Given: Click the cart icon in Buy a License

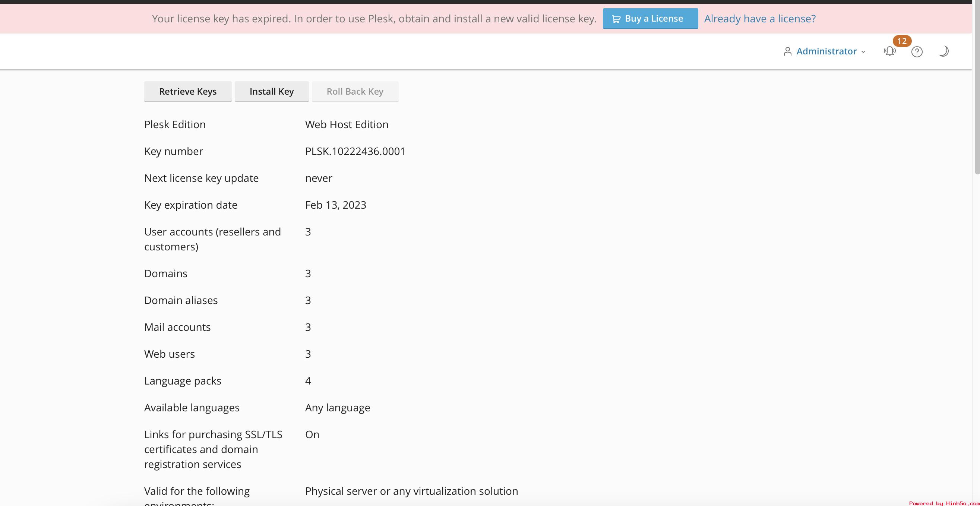Looking at the screenshot, I should tap(616, 19).
